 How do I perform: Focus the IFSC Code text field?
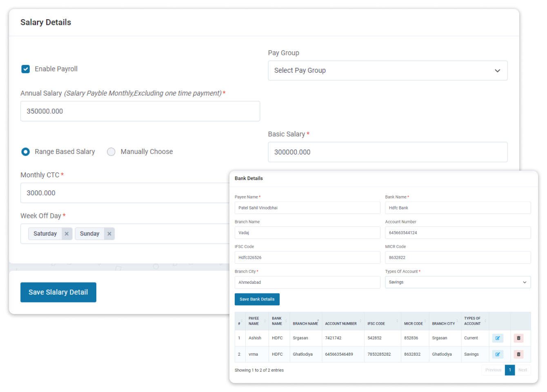coord(307,258)
